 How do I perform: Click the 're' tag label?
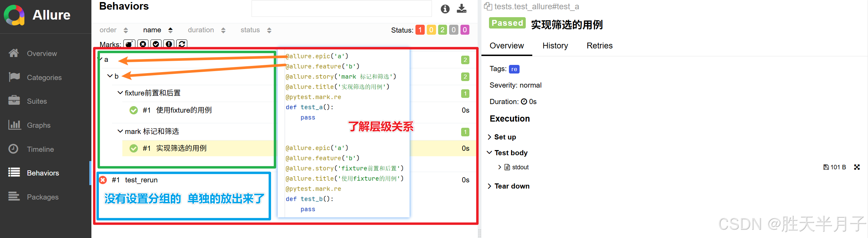point(514,69)
